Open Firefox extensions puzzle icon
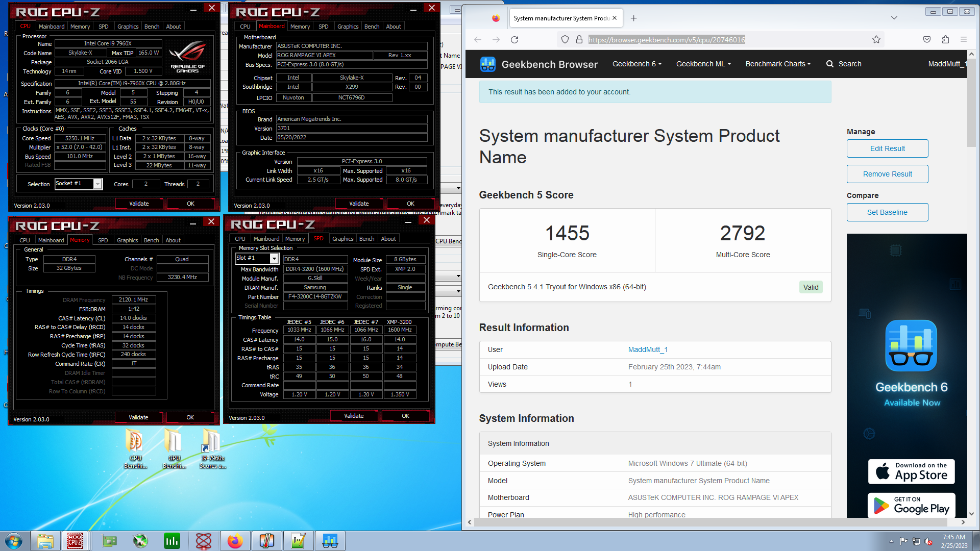Viewport: 980px width, 551px height. click(945, 40)
